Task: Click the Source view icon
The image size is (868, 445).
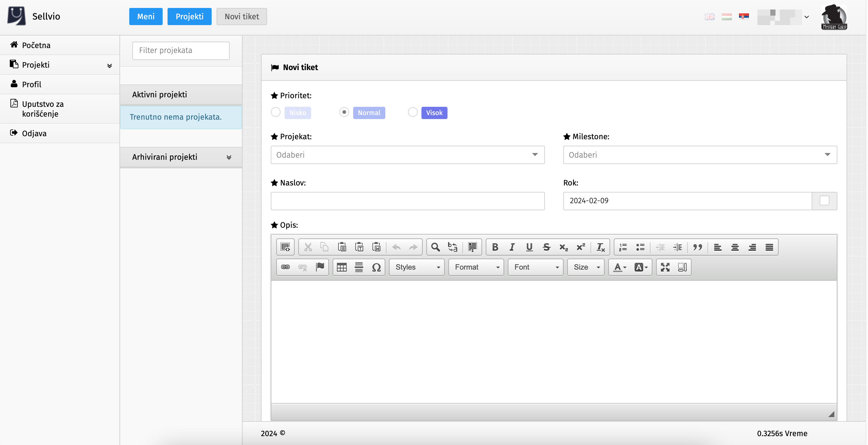Action: (x=285, y=247)
